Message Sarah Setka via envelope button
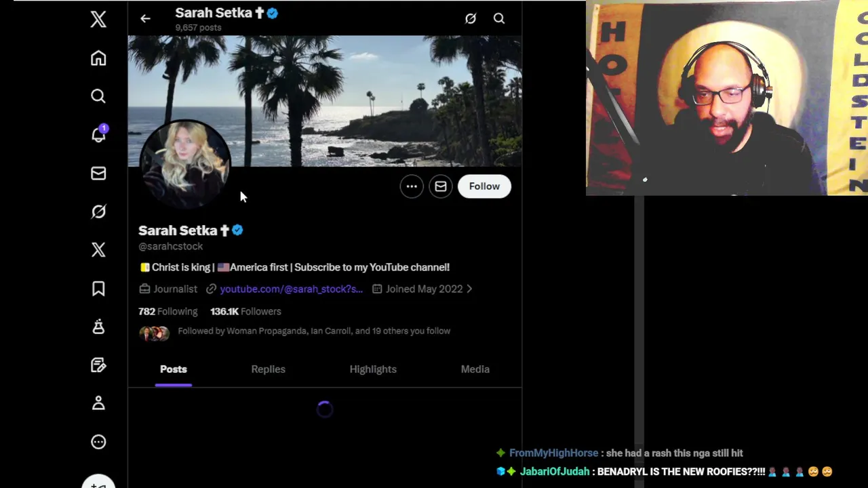The image size is (868, 488). [x=441, y=186]
